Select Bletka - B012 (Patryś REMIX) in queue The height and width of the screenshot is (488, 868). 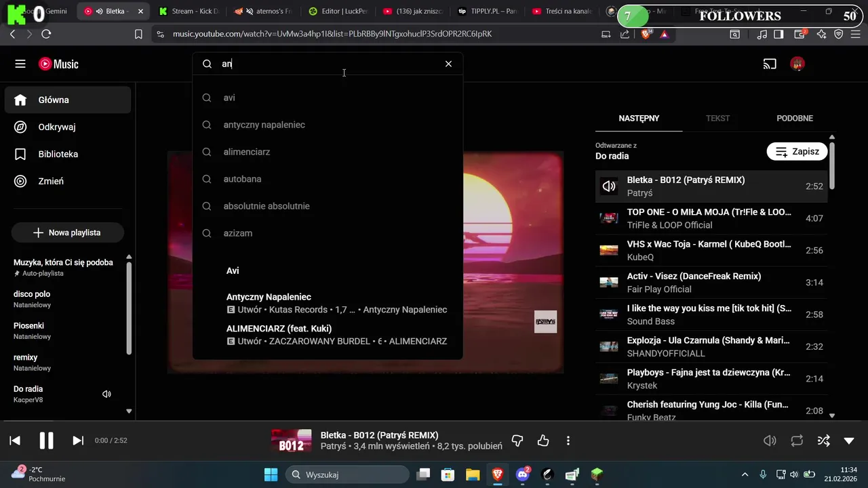click(x=711, y=186)
